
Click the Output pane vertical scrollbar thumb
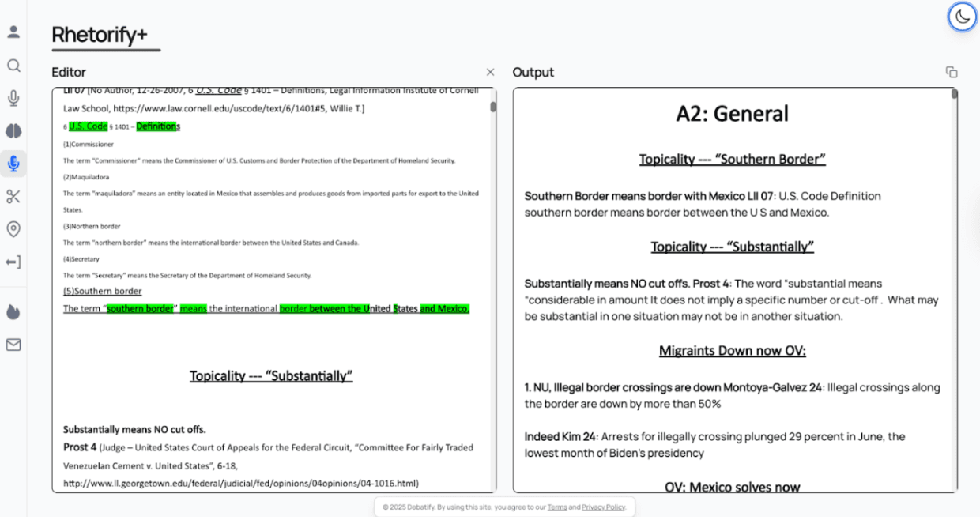[x=954, y=95]
